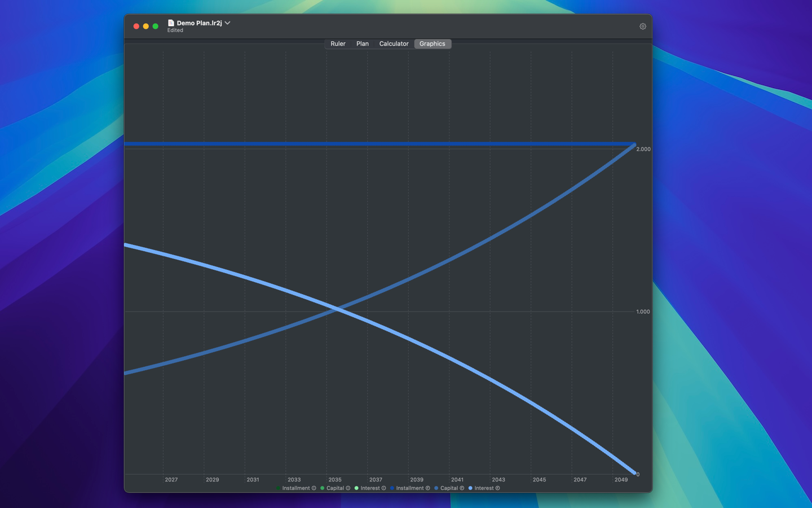Click the 2045 x-axis label
This screenshot has width=812, height=508.
point(539,480)
